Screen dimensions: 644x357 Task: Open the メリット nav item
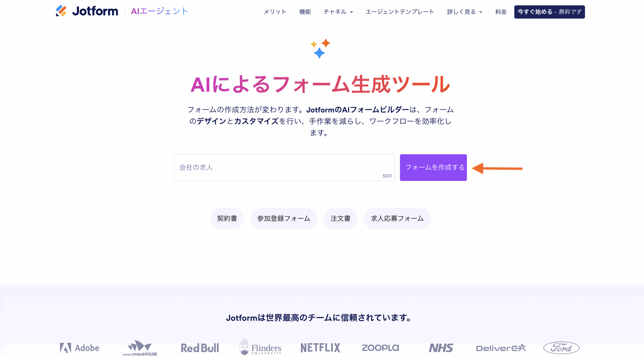pos(275,12)
